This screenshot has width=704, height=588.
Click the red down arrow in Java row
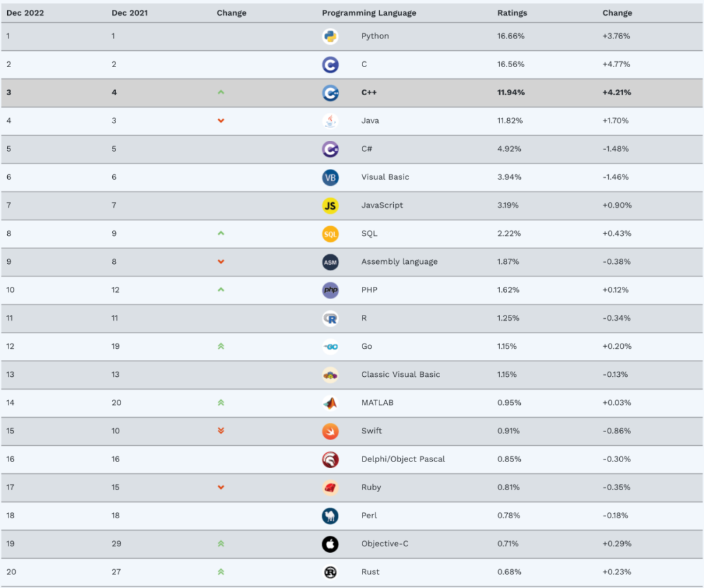220,121
